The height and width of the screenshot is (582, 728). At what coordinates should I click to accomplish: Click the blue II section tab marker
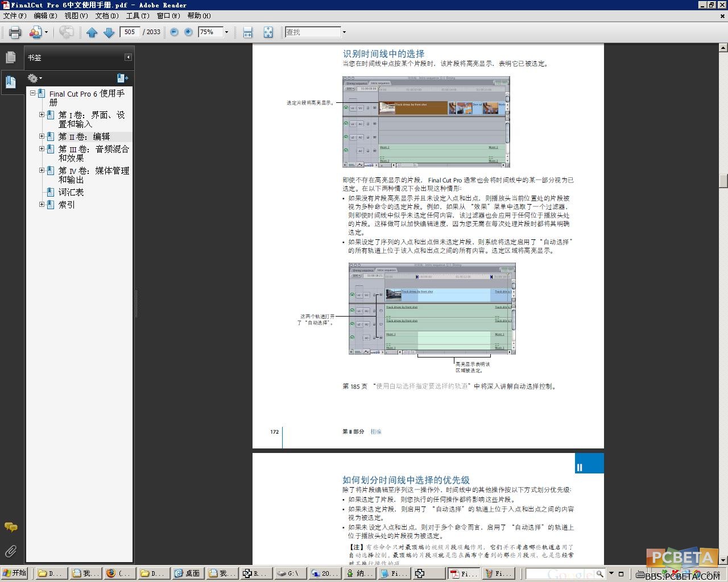[x=589, y=463]
